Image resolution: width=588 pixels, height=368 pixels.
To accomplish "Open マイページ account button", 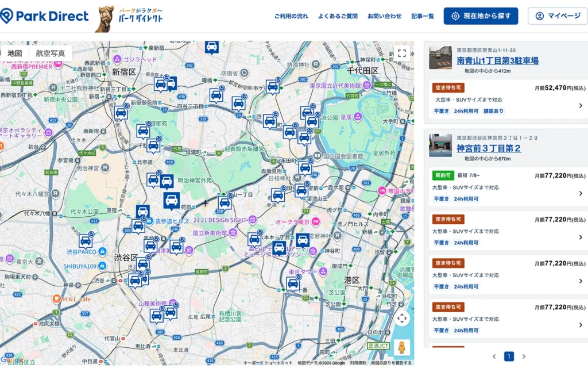I will tap(558, 16).
